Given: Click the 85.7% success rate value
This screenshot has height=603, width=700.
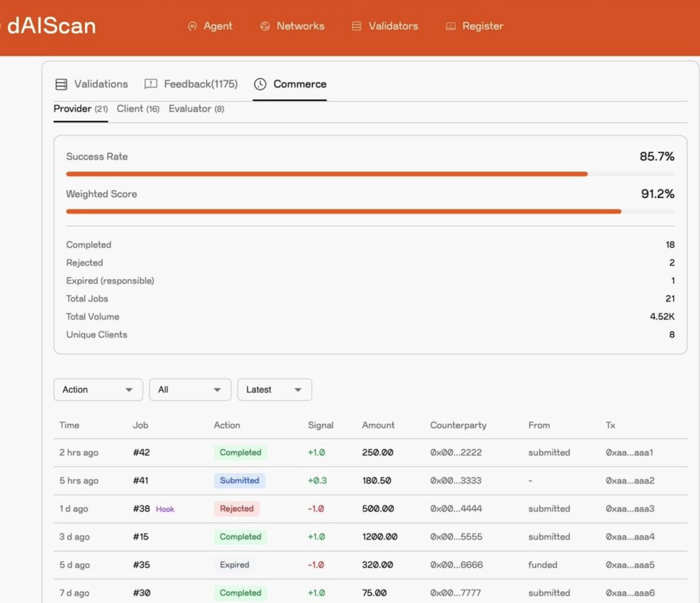Looking at the screenshot, I should [657, 156].
